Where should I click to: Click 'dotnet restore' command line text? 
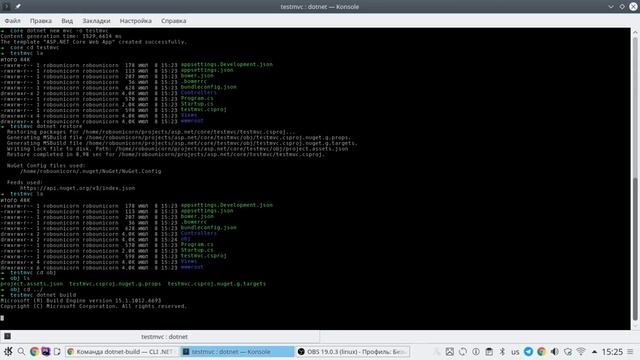(59, 126)
